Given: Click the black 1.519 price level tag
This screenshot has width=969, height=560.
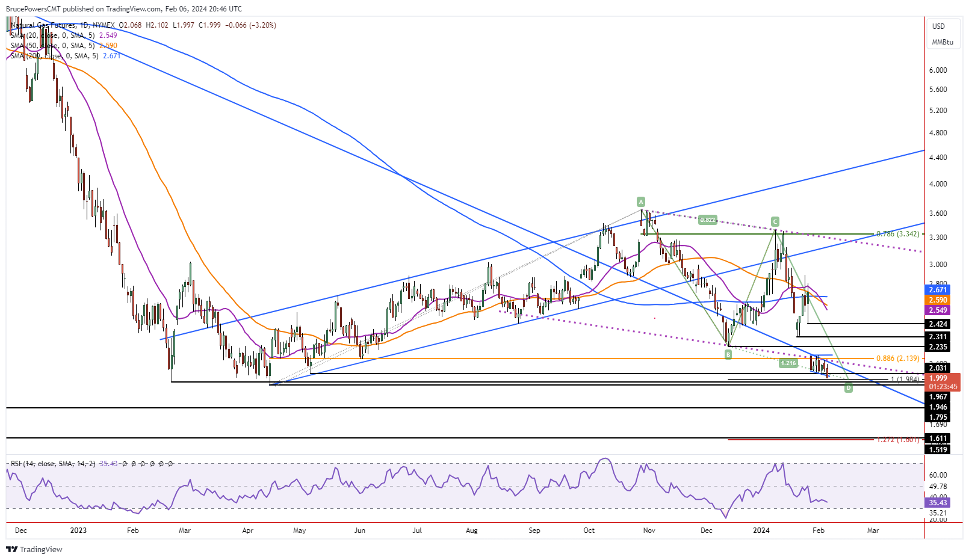Looking at the screenshot, I should tap(938, 450).
